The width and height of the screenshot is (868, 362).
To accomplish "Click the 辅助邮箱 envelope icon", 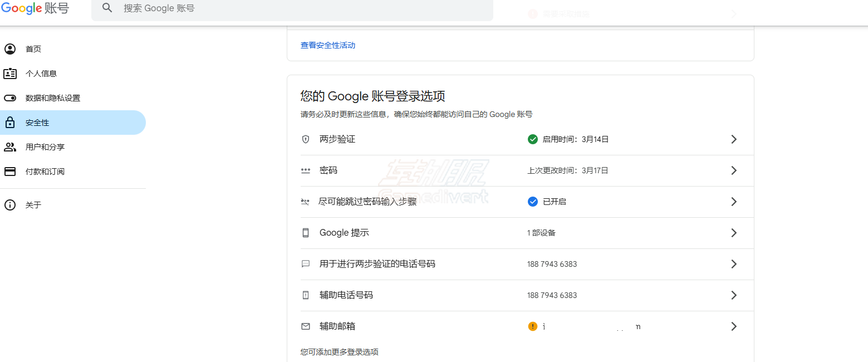I will (x=305, y=326).
